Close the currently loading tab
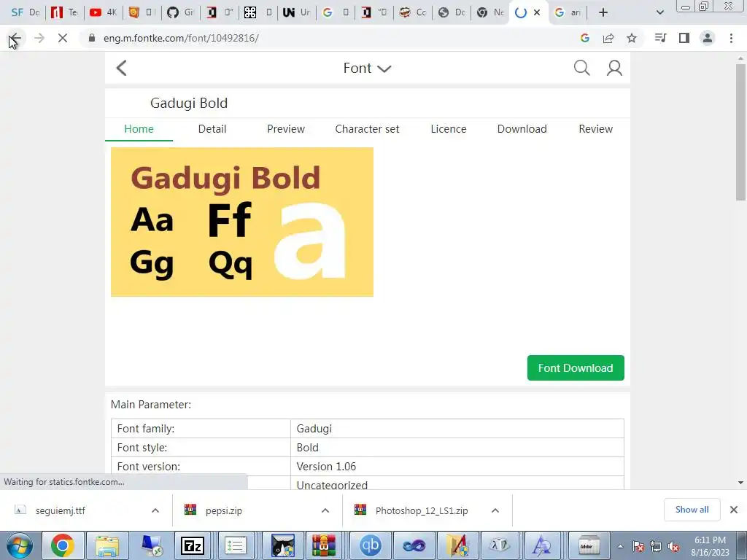747x560 pixels. click(537, 12)
